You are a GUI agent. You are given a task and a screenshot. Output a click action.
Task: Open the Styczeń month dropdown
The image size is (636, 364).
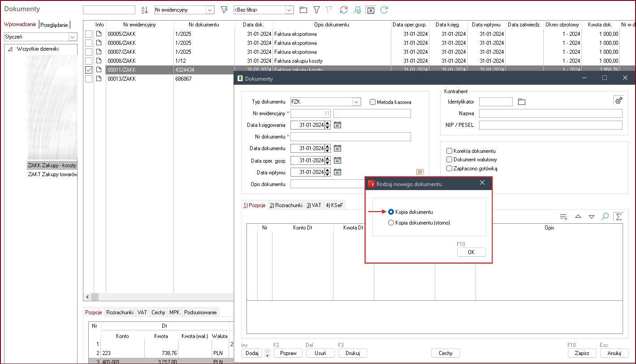73,37
